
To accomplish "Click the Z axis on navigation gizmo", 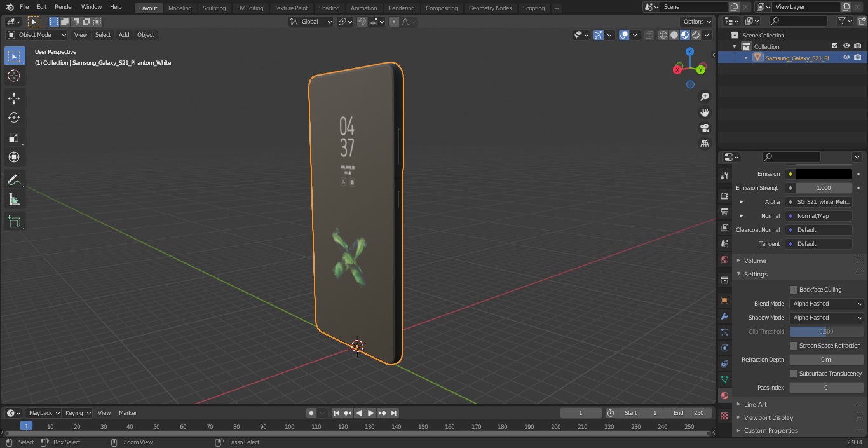I will 689,51.
